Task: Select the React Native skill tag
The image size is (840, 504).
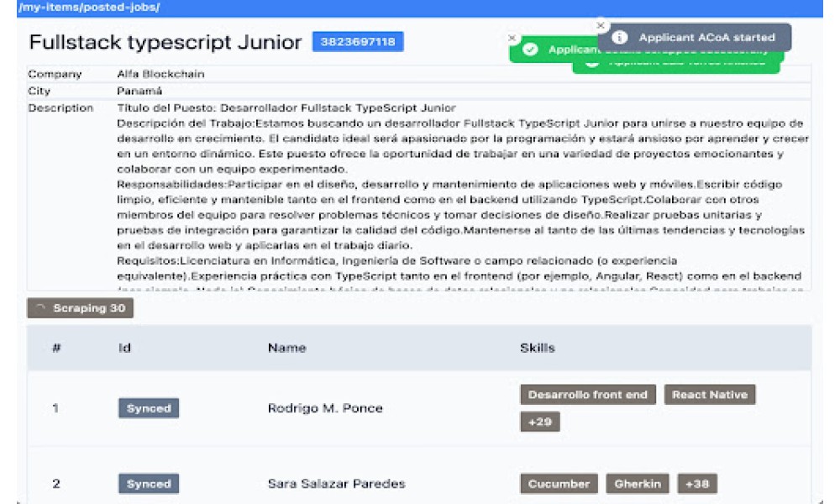Action: [x=710, y=395]
